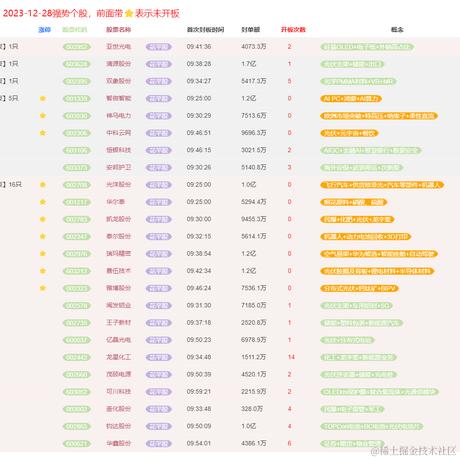This screenshot has height=460, width=460.
Task: Click the star in the title line
Action: [129, 13]
